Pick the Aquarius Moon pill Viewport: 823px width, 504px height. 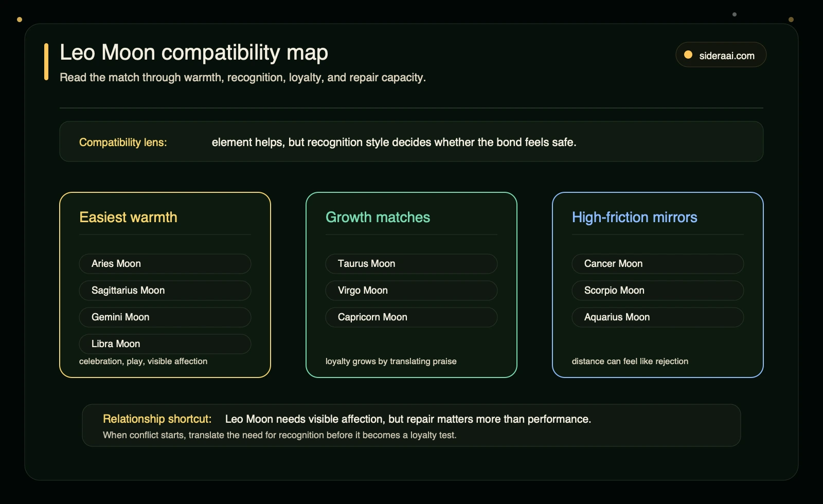coord(658,317)
